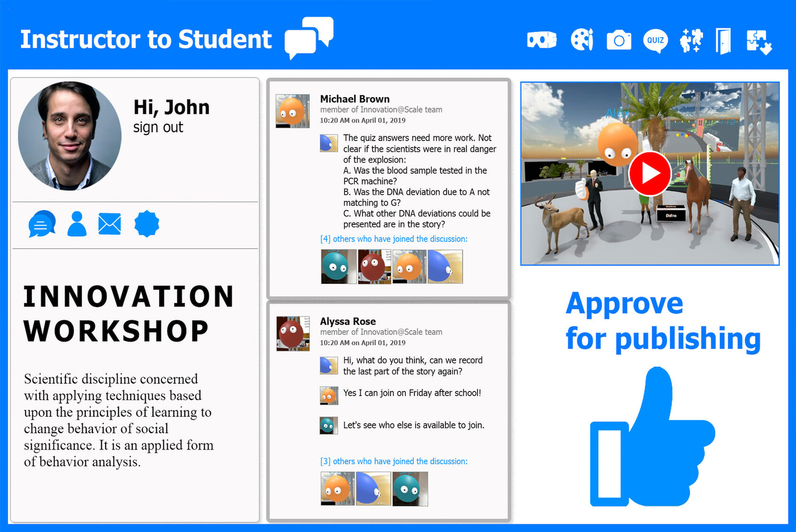Click Alyssa Rose's red avatar thumbnail
The image size is (796, 532).
[x=292, y=334]
